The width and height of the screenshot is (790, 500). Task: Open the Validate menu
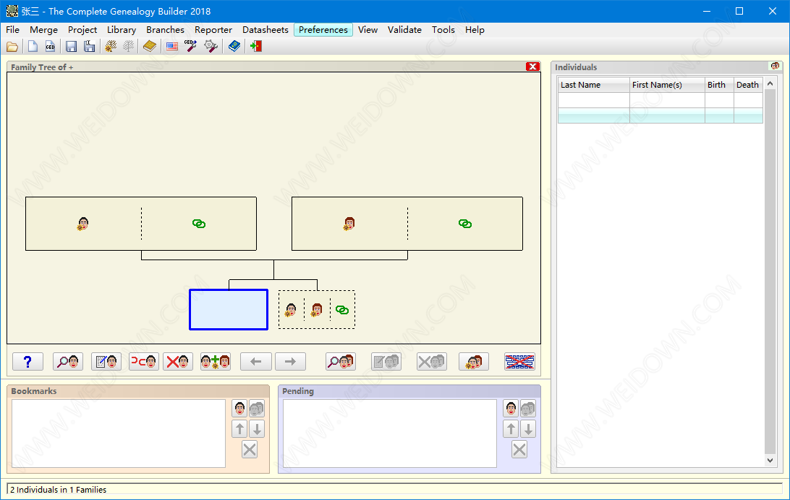pyautogui.click(x=405, y=30)
